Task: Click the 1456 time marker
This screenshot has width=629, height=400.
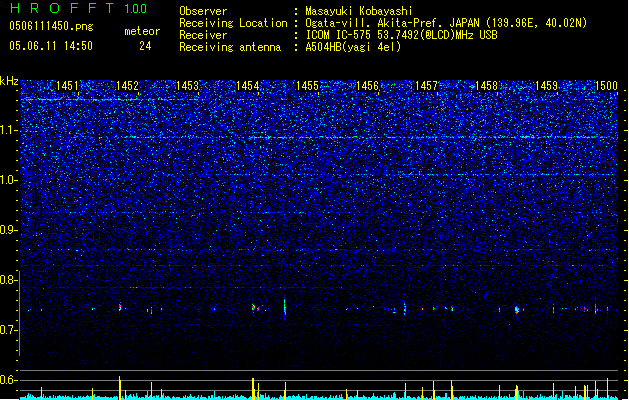Action: tap(367, 86)
